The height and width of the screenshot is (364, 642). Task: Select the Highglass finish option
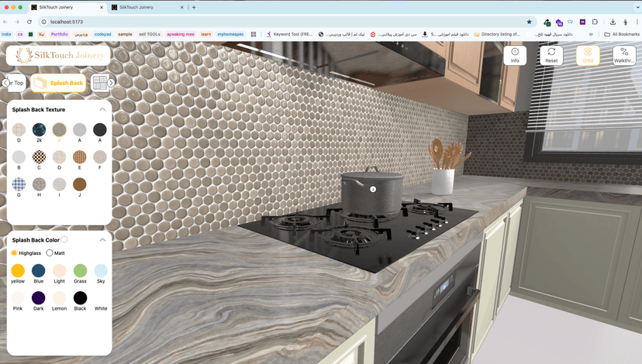pyautogui.click(x=14, y=253)
